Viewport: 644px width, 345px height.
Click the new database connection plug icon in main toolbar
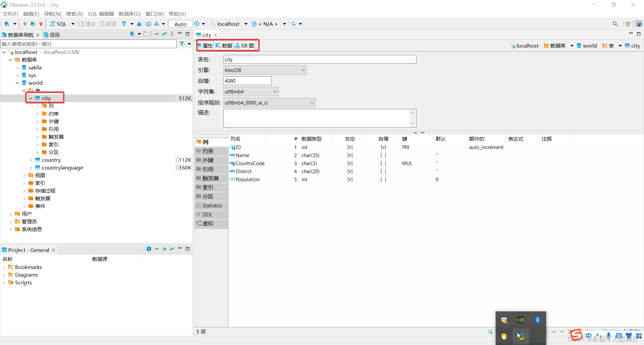point(7,24)
